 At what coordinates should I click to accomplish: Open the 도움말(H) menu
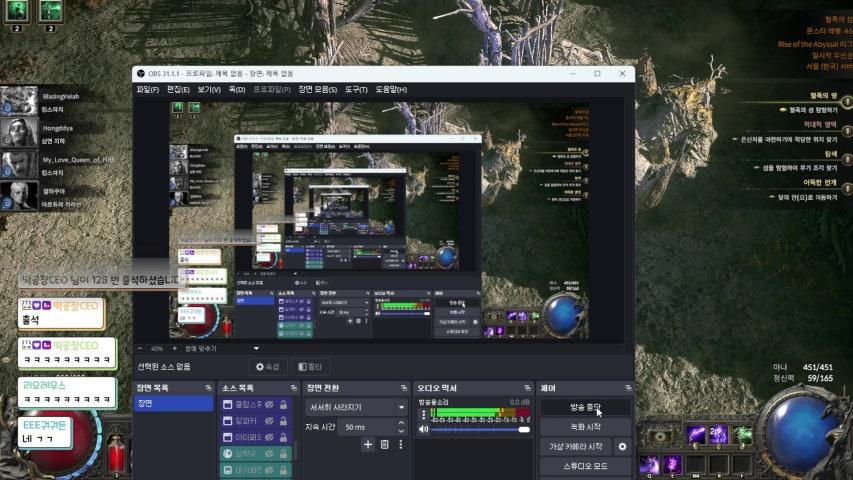click(391, 89)
